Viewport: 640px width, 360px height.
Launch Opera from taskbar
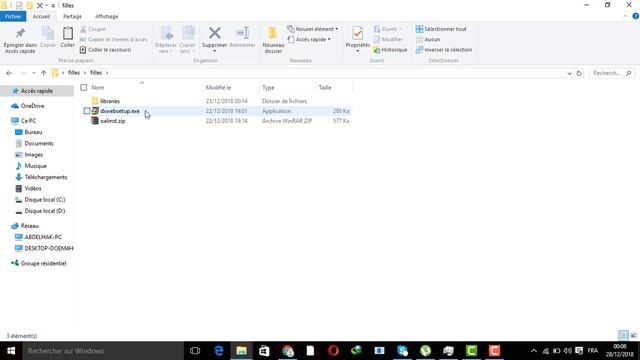coord(333,351)
